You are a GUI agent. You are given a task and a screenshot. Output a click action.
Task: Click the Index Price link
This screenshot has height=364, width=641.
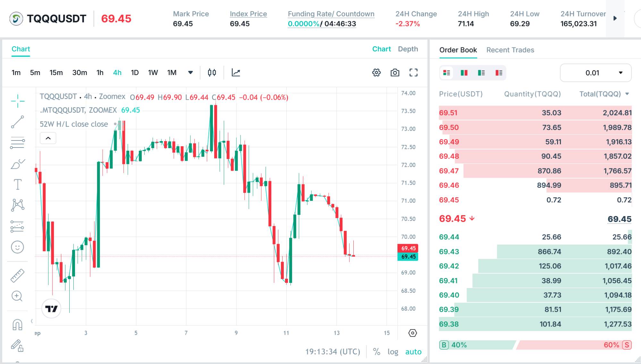(x=248, y=14)
